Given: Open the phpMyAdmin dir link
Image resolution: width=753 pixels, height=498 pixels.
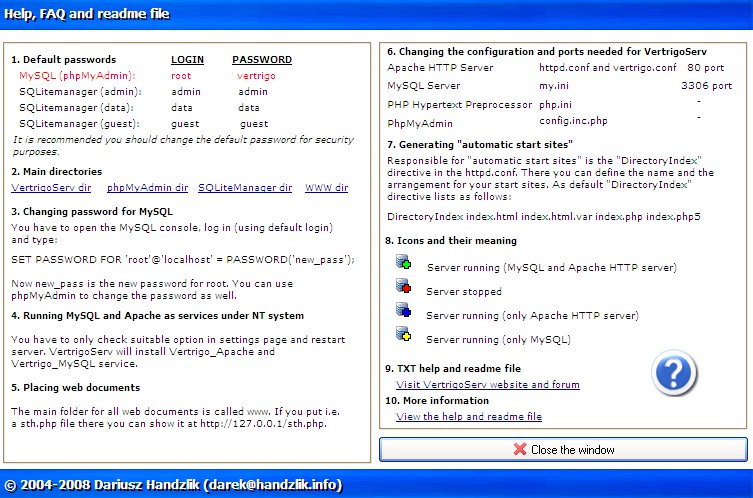Looking at the screenshot, I should (x=147, y=188).
